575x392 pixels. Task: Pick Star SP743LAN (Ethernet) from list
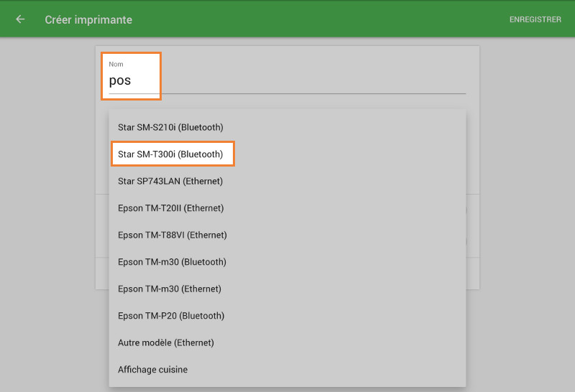(170, 181)
